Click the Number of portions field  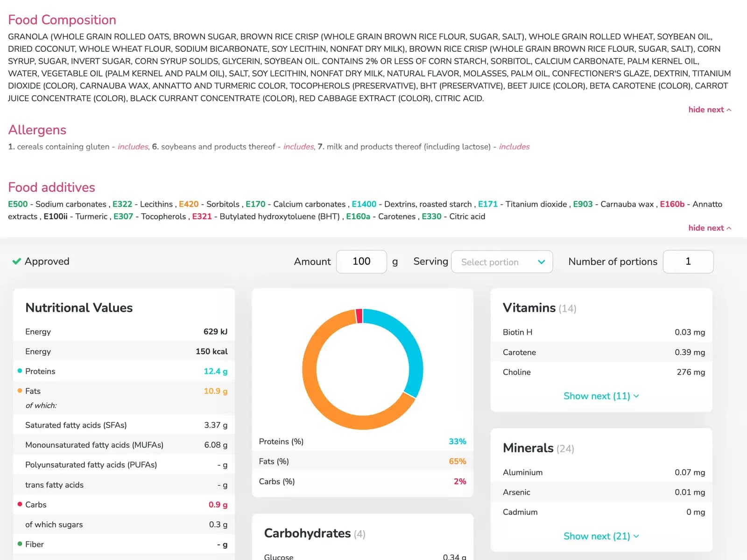[x=688, y=261]
